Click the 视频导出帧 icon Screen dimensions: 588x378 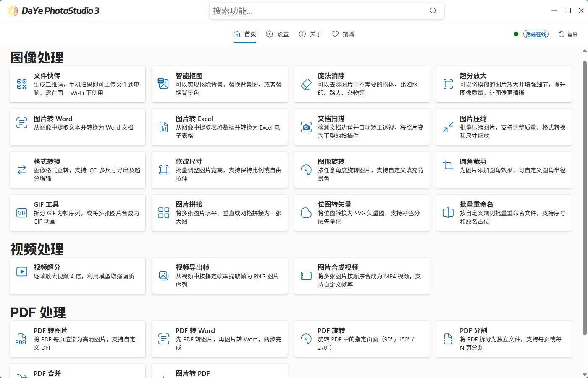pos(164,276)
